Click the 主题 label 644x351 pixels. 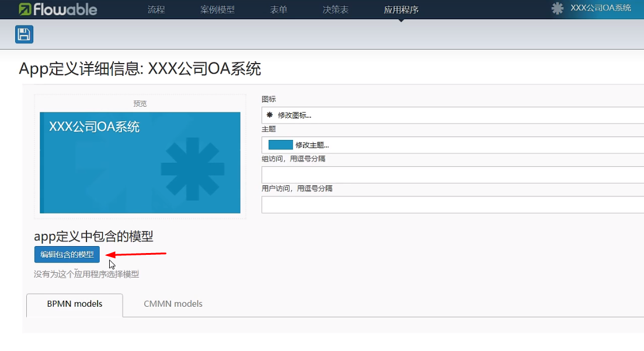tap(269, 129)
